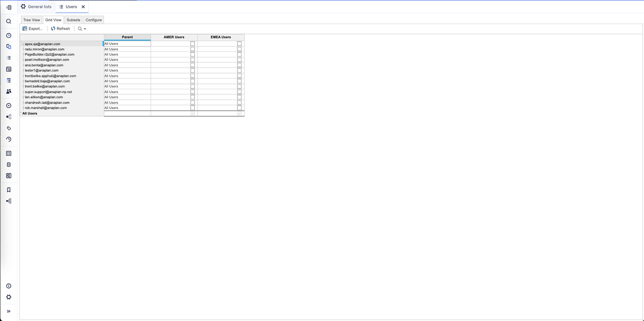Open the bookmark sidebar icon

[9, 190]
